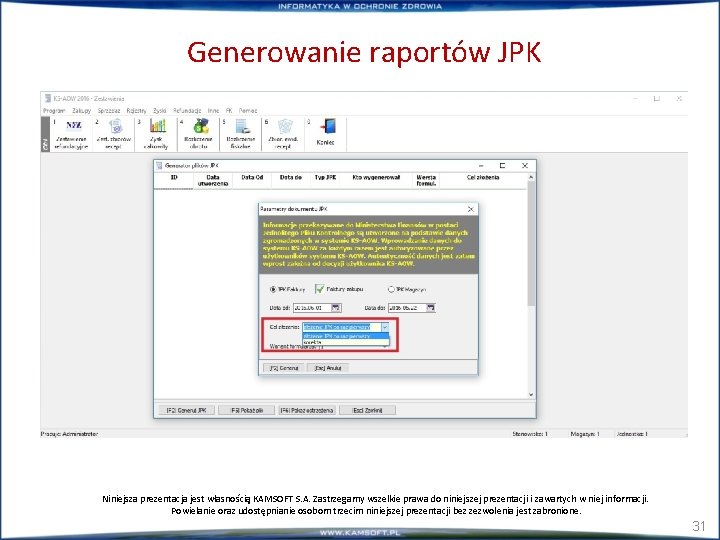Click the [F2] Generuj button in dialog
This screenshot has width=720, height=540.
coord(284,368)
